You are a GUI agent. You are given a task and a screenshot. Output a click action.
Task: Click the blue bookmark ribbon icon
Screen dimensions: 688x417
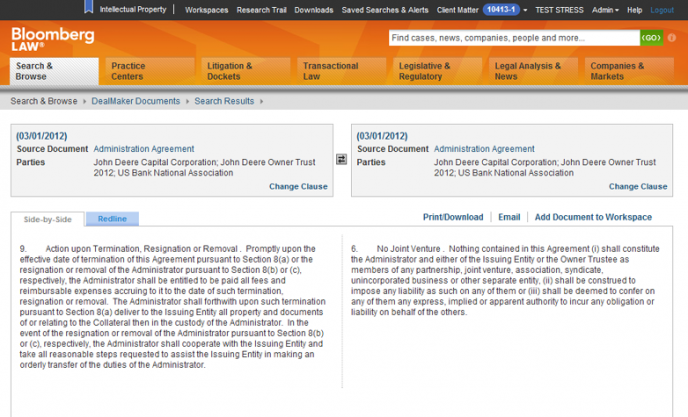tap(89, 8)
